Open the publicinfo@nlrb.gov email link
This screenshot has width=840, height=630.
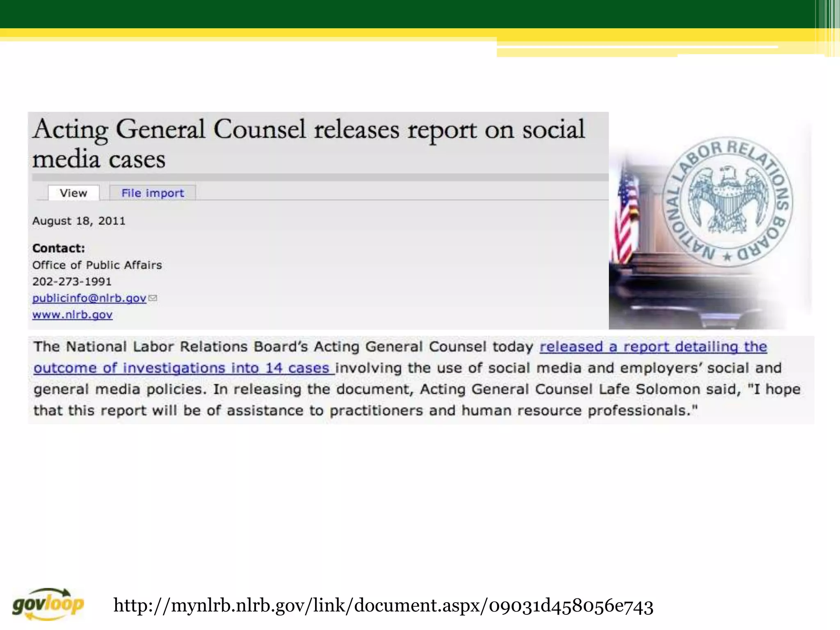[89, 298]
